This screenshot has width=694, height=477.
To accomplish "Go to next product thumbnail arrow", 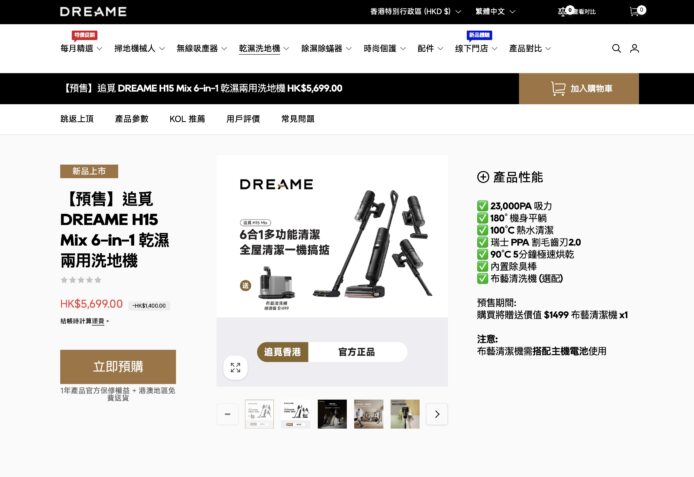I will coord(436,414).
